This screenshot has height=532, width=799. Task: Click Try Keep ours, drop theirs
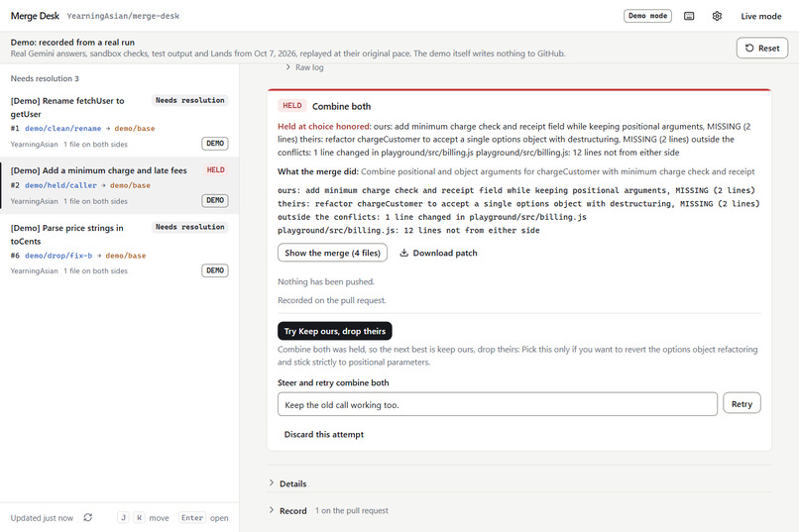point(335,331)
